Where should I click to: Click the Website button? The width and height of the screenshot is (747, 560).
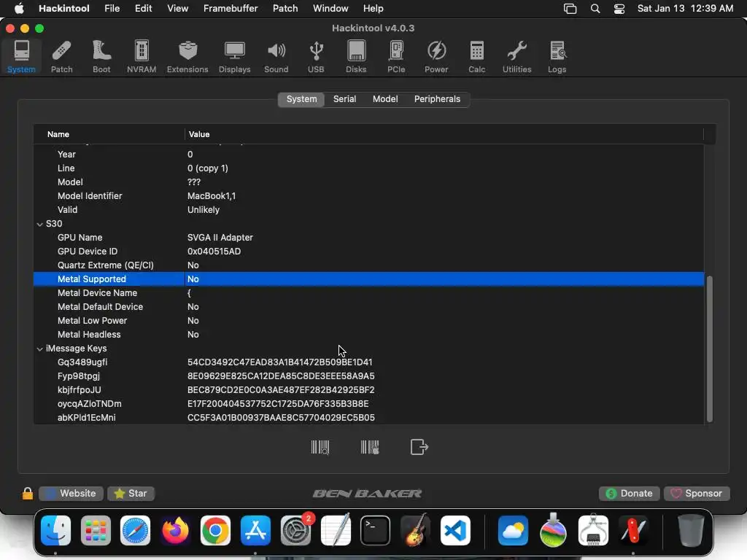[x=71, y=494]
